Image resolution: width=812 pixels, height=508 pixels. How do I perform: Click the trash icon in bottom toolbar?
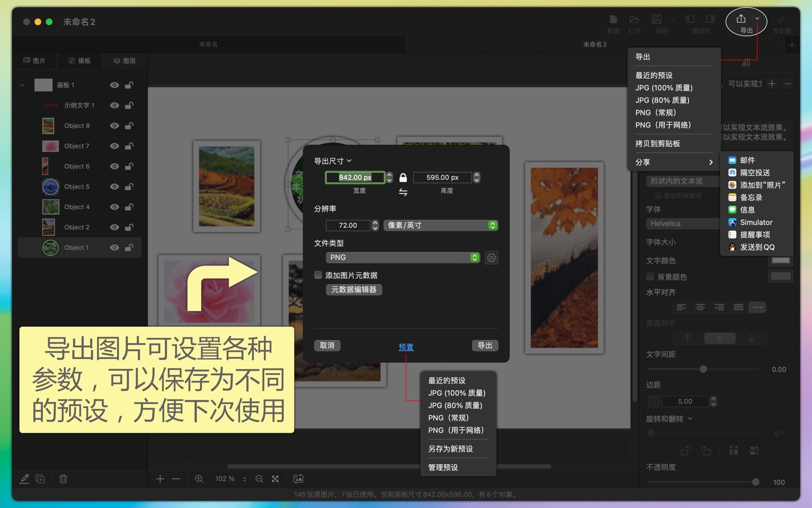click(x=63, y=479)
